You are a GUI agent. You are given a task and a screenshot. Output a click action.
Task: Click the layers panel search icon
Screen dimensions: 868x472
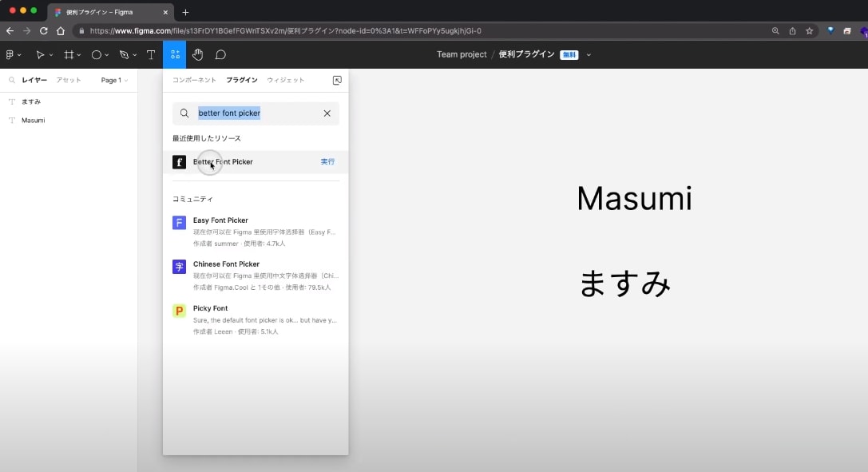tap(12, 80)
